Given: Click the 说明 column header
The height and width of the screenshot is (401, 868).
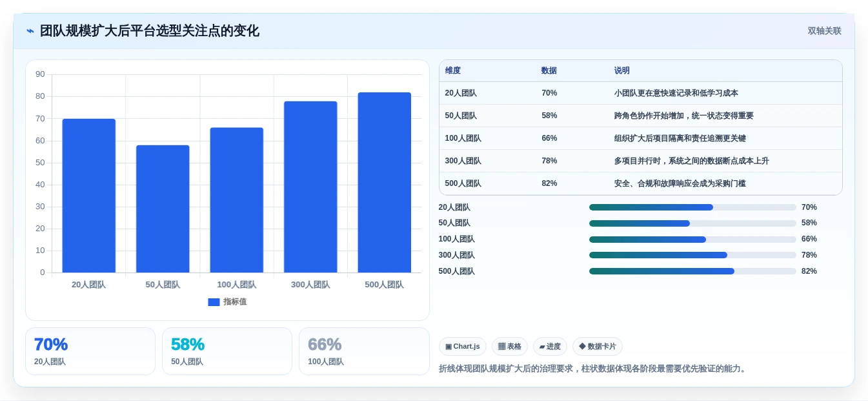Looking at the screenshot, I should pos(622,71).
